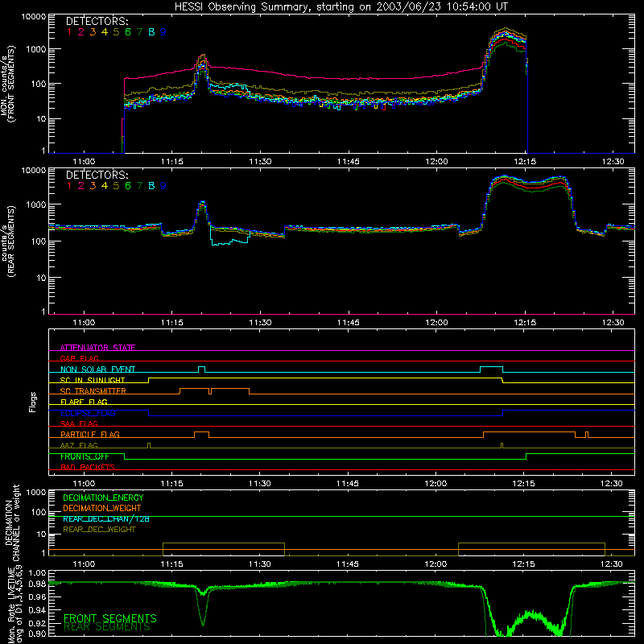Click the 12:15 tick under front segments plot

[525, 162]
